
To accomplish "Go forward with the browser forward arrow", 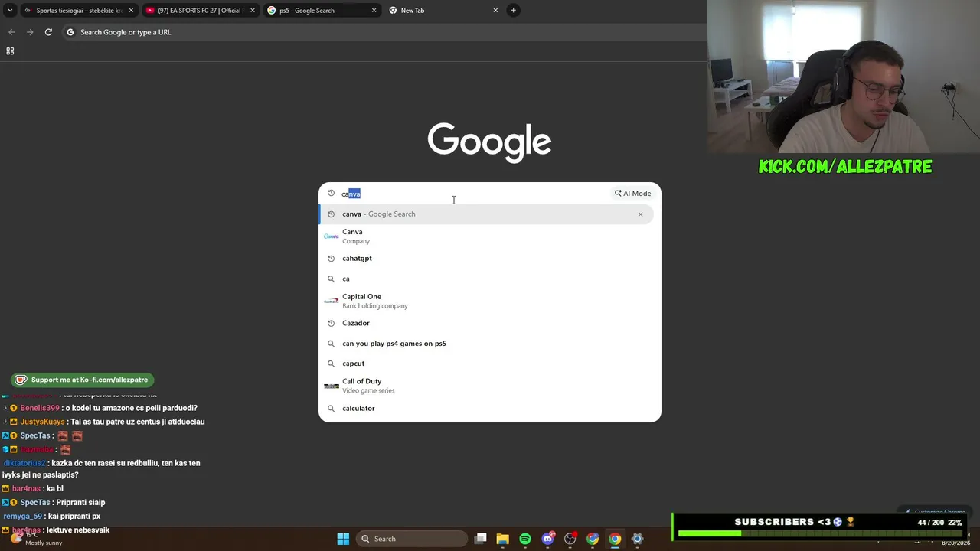I will click(30, 32).
